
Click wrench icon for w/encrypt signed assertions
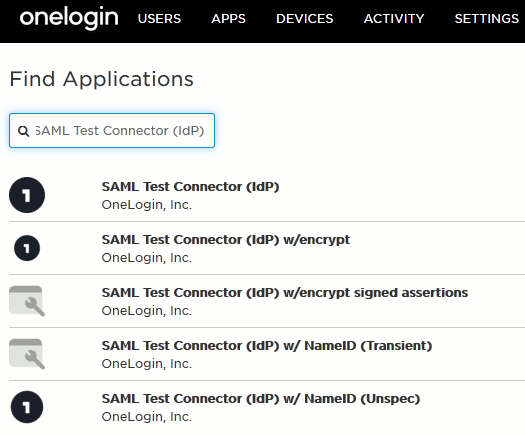click(x=27, y=301)
